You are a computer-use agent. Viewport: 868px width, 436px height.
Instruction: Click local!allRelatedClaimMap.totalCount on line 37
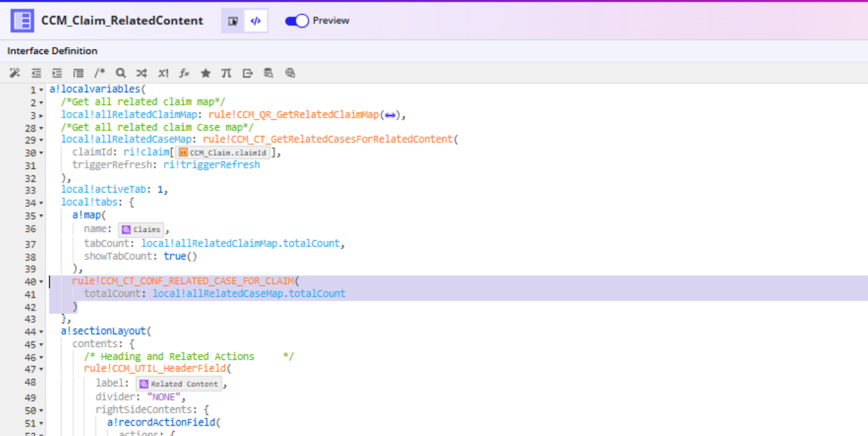(241, 243)
